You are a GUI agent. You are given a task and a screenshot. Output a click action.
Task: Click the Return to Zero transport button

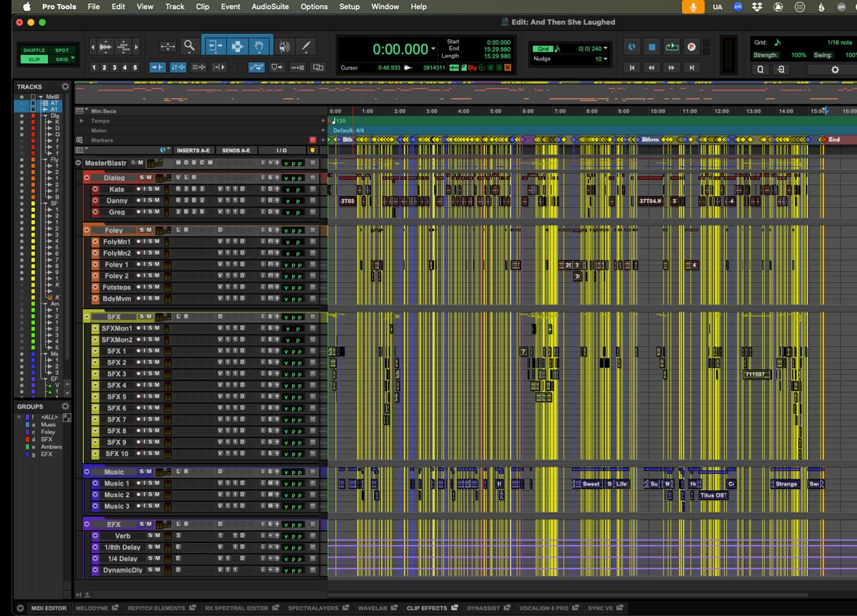coord(631,68)
